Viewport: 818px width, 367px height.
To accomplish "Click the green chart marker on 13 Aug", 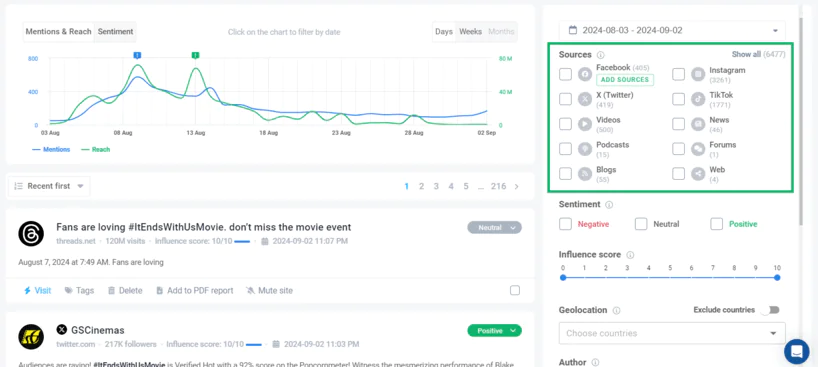I will [196, 55].
